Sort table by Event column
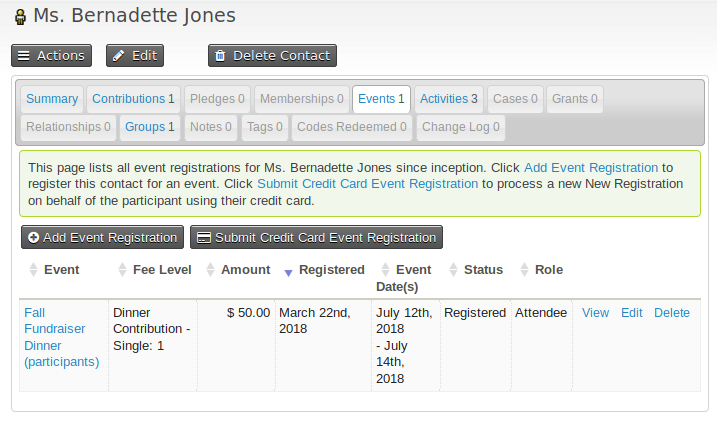This screenshot has height=422, width=717. [61, 270]
